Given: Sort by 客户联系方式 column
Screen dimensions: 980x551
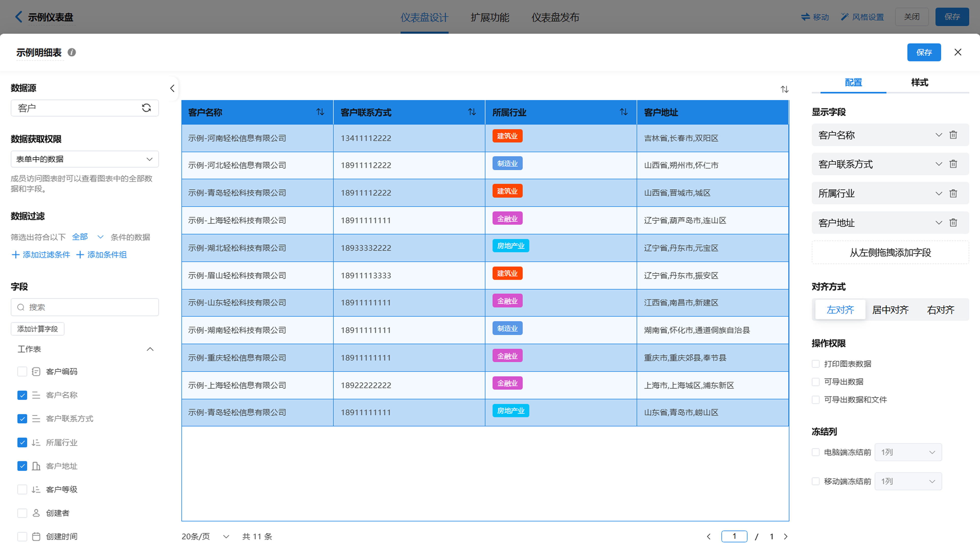Looking at the screenshot, I should 472,112.
